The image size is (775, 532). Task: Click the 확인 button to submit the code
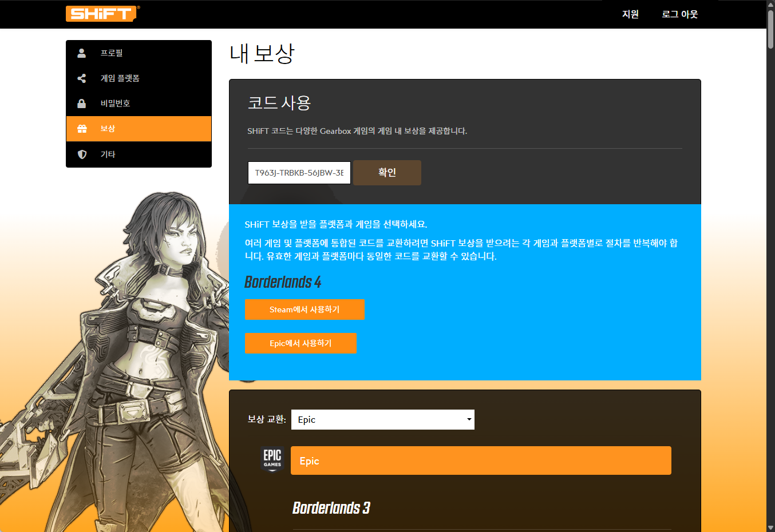(387, 173)
